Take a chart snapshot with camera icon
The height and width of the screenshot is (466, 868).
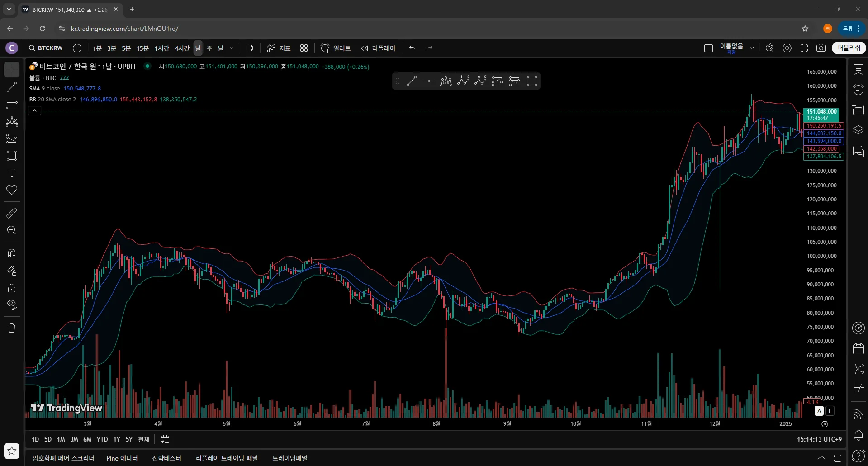tap(821, 48)
